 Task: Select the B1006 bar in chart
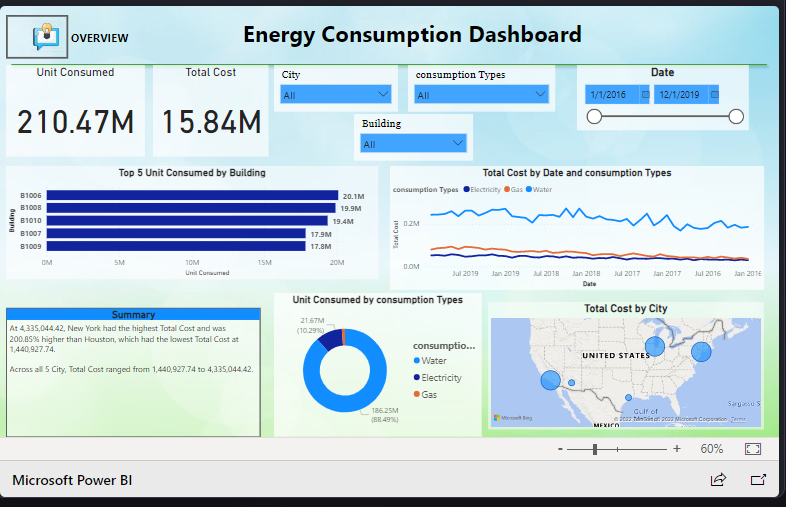pos(192,196)
